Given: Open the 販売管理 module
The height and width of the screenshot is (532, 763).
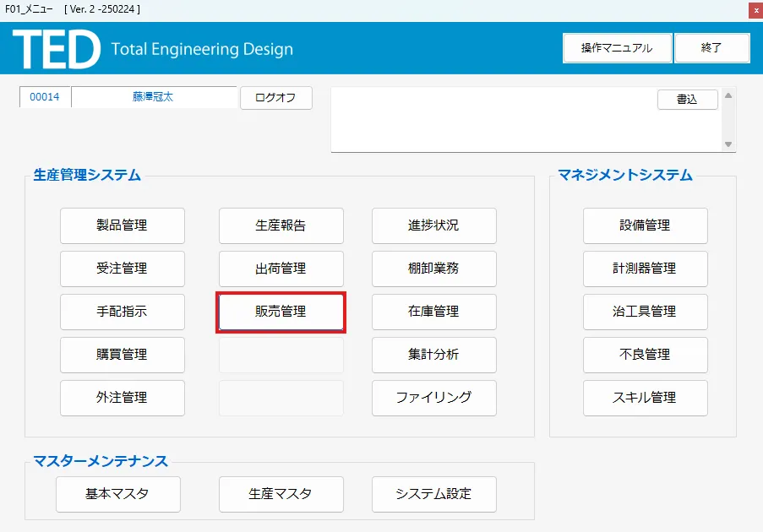Looking at the screenshot, I should [281, 312].
